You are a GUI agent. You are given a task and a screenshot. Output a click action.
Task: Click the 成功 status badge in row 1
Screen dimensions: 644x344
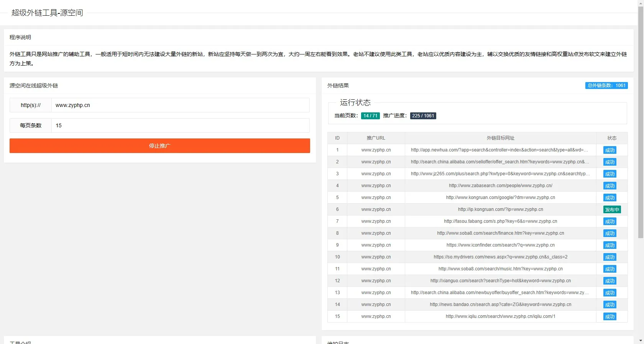point(610,150)
